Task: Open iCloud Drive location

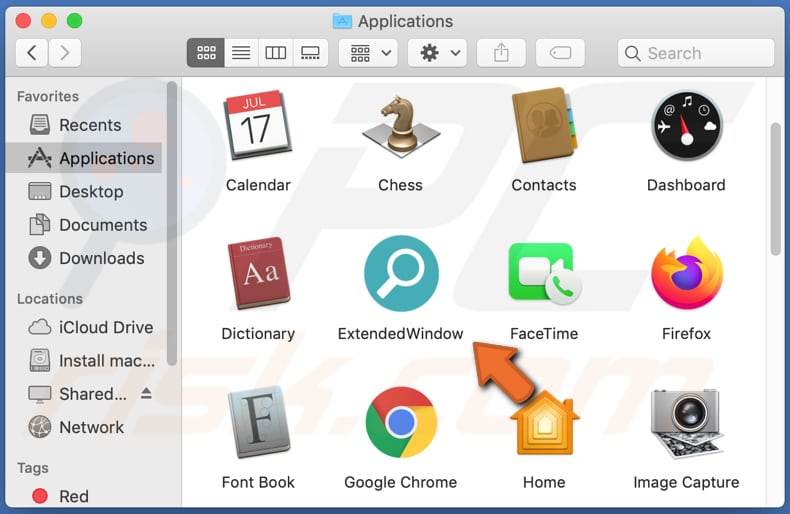Action: point(105,327)
